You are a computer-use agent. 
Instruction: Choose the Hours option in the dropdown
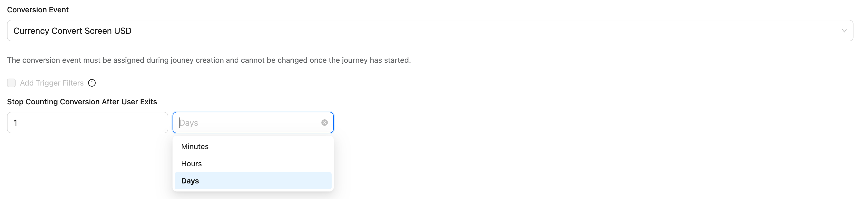click(253, 164)
